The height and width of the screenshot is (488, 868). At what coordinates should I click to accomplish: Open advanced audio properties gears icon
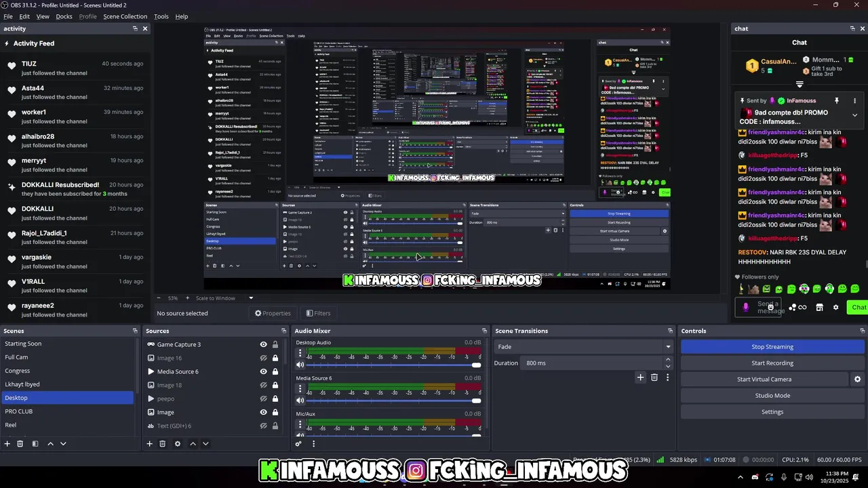click(x=298, y=444)
